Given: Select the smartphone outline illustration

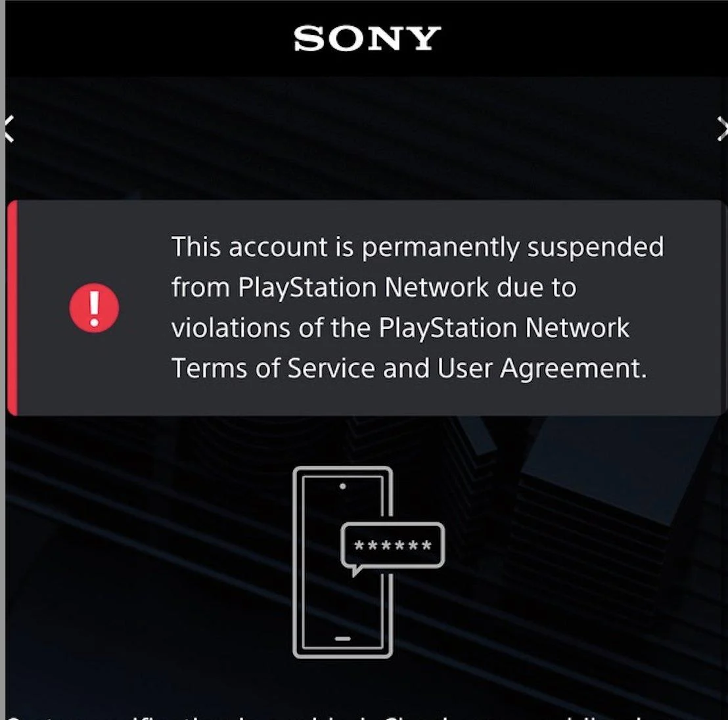Looking at the screenshot, I should [342, 562].
